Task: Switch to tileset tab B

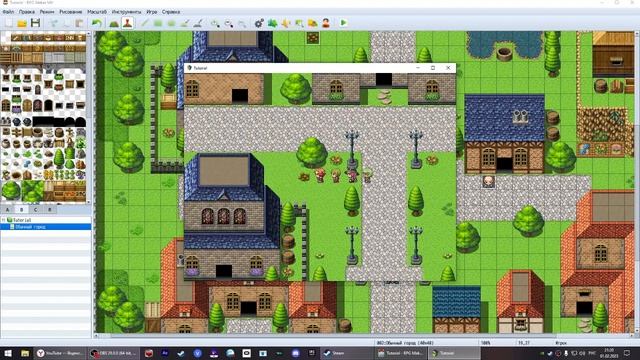Action: [x=22, y=209]
